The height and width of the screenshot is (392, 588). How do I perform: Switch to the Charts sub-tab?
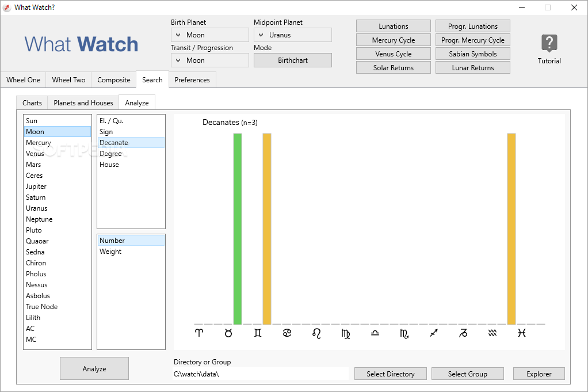[x=32, y=103]
